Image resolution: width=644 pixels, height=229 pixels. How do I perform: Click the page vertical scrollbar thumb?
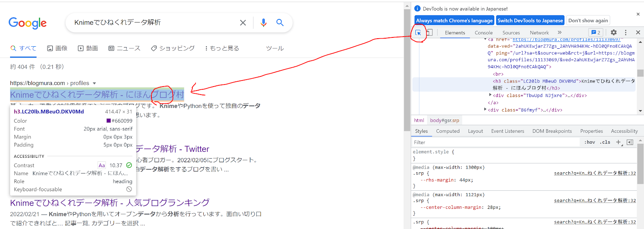[407, 71]
